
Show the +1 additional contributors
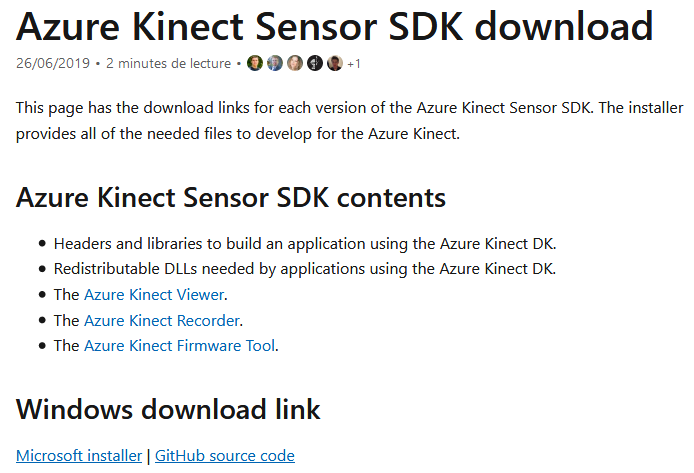(x=354, y=64)
